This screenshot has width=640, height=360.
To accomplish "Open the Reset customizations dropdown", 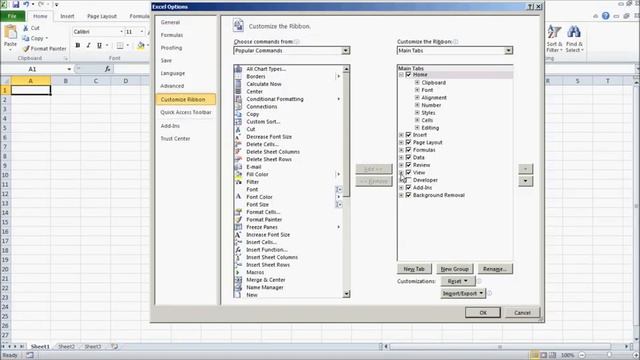I will point(457,281).
